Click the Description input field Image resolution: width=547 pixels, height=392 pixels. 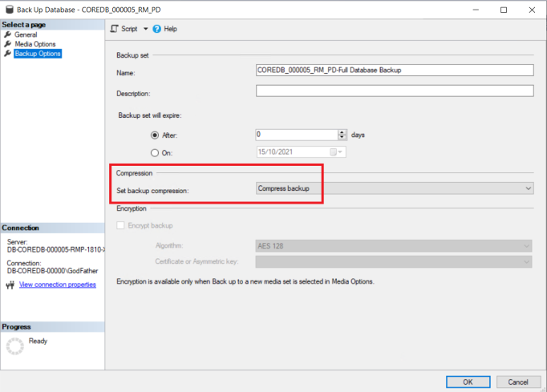[x=395, y=91]
